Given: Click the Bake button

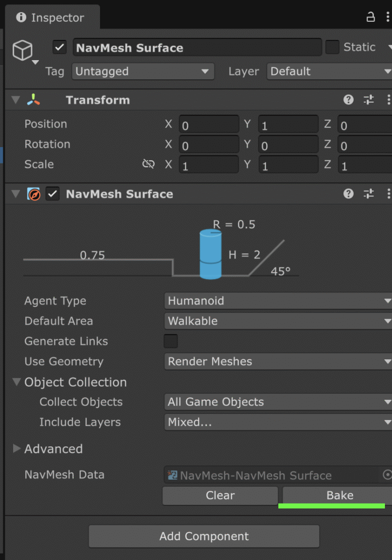Looking at the screenshot, I should [x=339, y=495].
